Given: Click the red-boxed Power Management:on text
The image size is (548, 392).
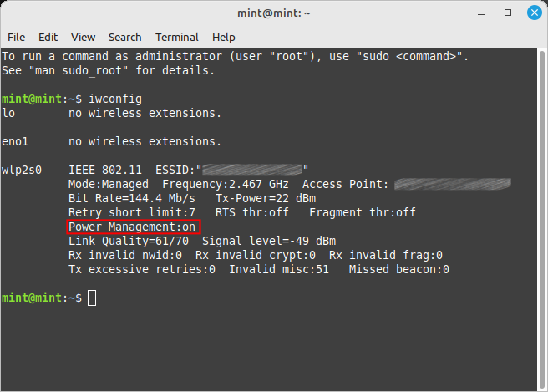Looking at the screenshot, I should tap(132, 227).
